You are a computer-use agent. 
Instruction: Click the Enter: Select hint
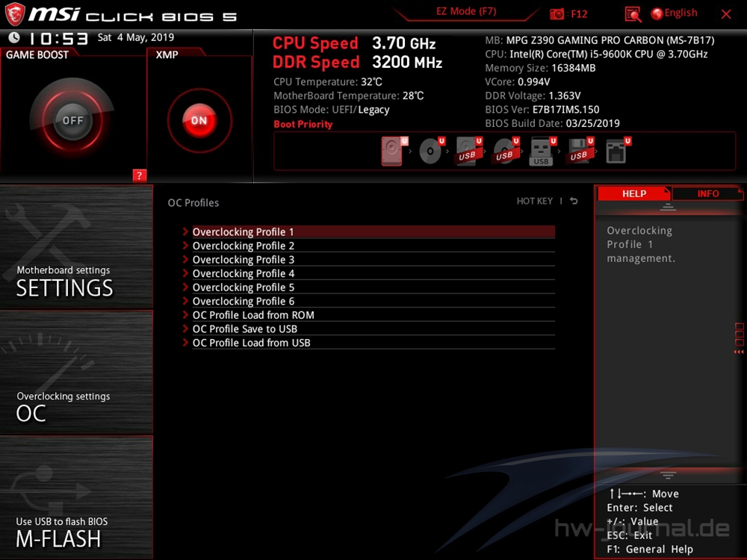click(639, 508)
